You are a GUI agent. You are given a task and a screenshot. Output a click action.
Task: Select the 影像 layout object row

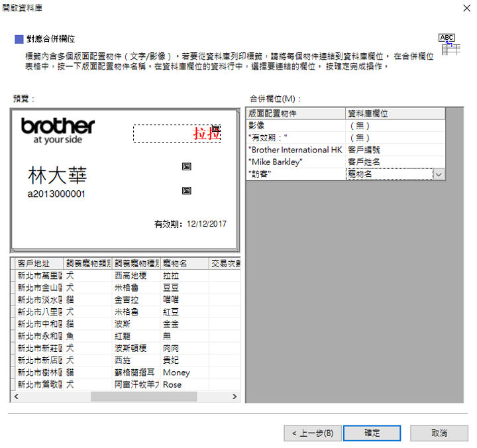click(295, 125)
